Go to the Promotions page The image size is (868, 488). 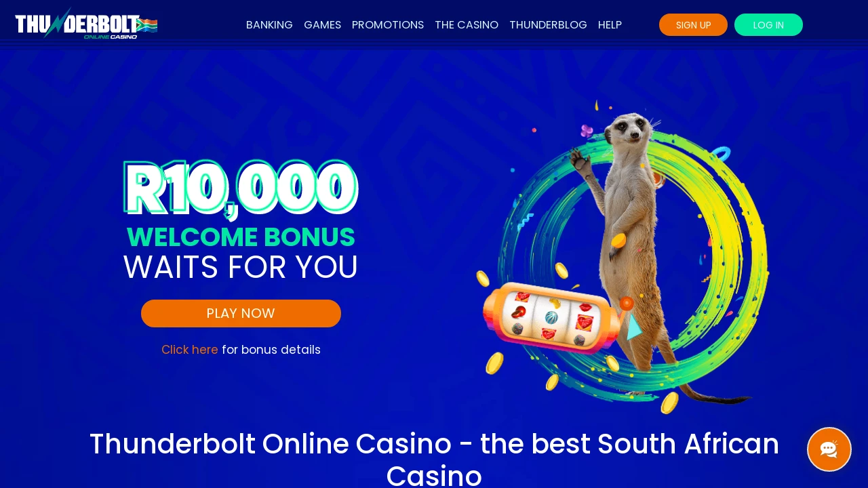[388, 25]
